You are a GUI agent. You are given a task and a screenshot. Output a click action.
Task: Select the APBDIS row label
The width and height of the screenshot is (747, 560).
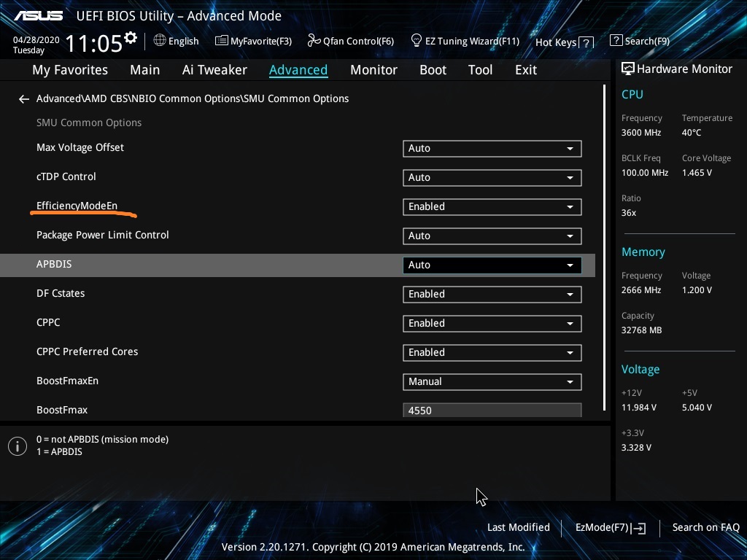[54, 264]
